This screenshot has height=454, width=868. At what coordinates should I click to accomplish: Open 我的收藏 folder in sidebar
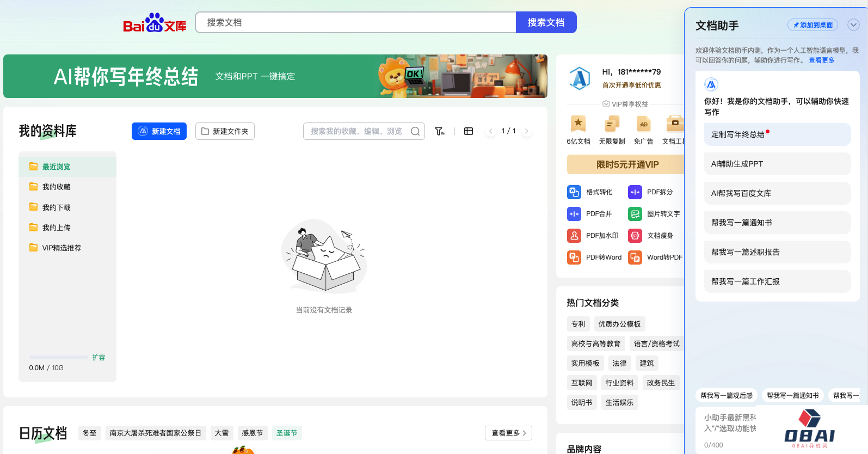tap(57, 187)
